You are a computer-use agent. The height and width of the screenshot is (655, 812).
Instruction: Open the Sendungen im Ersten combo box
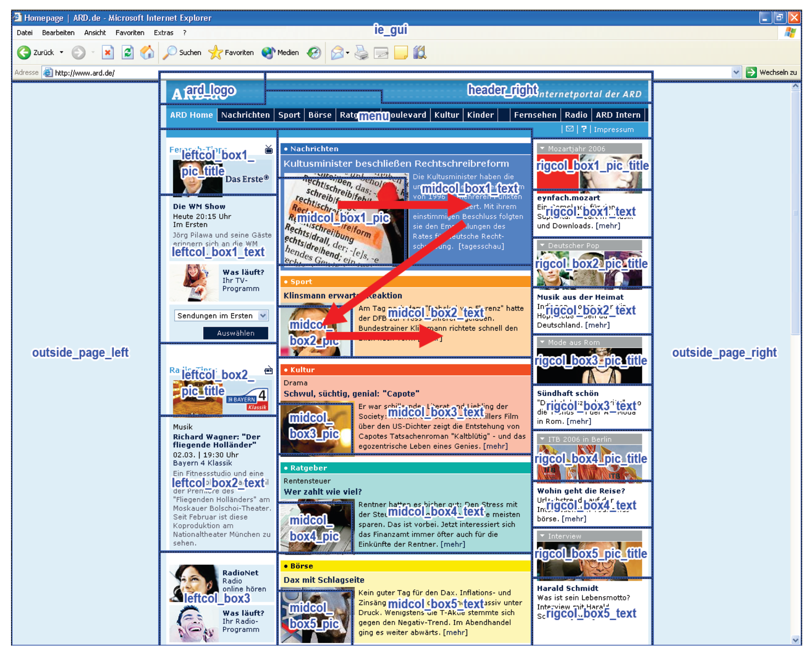[263, 315]
